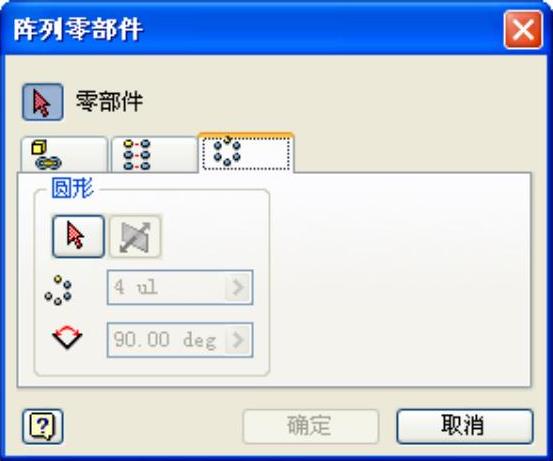The width and height of the screenshot is (553, 461).
Task: Click the angle spacing icon with the red arc
Action: (x=67, y=338)
